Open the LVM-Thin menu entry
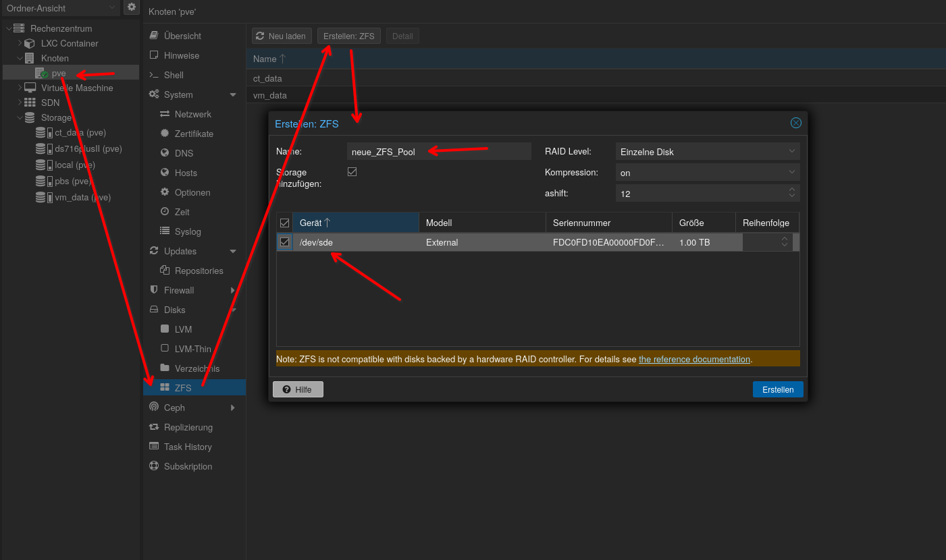Image resolution: width=946 pixels, height=560 pixels. click(192, 349)
